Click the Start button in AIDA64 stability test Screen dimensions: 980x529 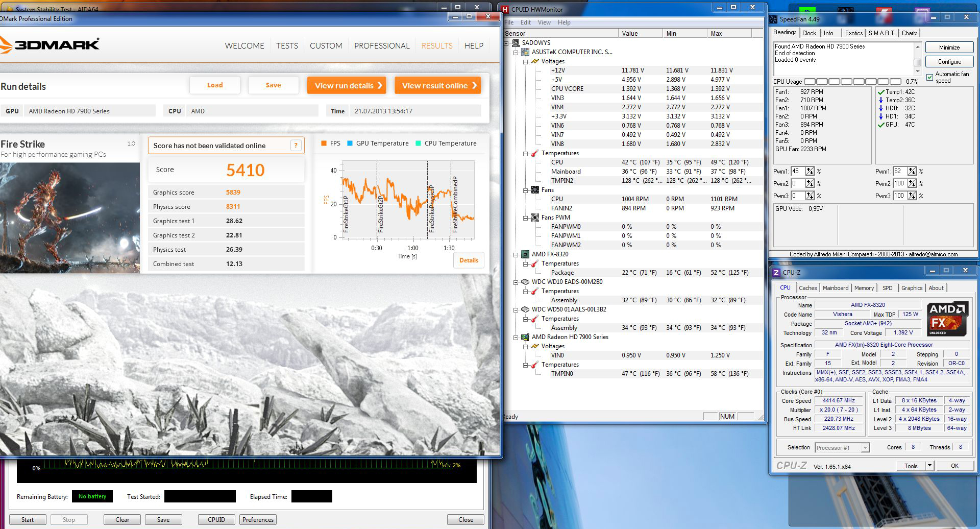coord(28,520)
